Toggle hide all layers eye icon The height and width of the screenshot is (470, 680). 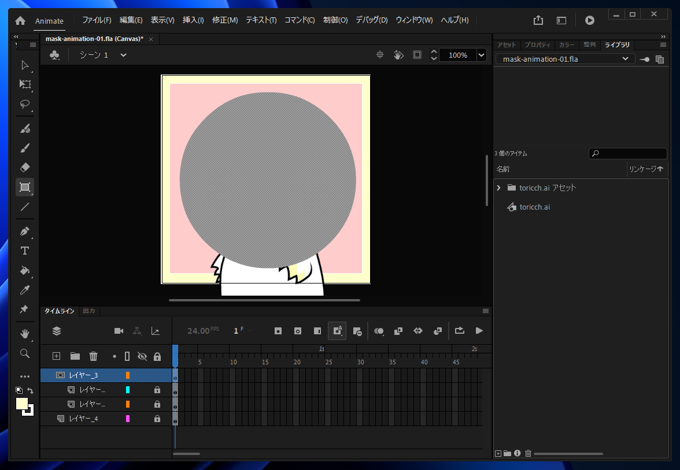[x=142, y=356]
